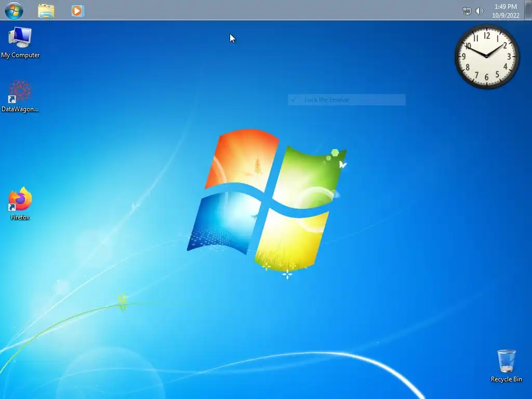Select the My Computer desktop icon
Image resolution: width=532 pixels, height=399 pixels.
[20, 43]
